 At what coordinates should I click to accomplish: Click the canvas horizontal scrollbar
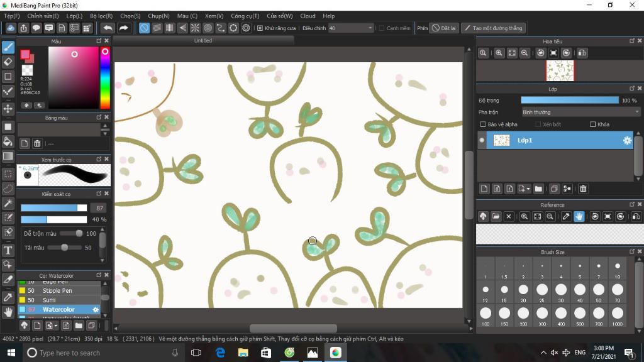(x=293, y=328)
